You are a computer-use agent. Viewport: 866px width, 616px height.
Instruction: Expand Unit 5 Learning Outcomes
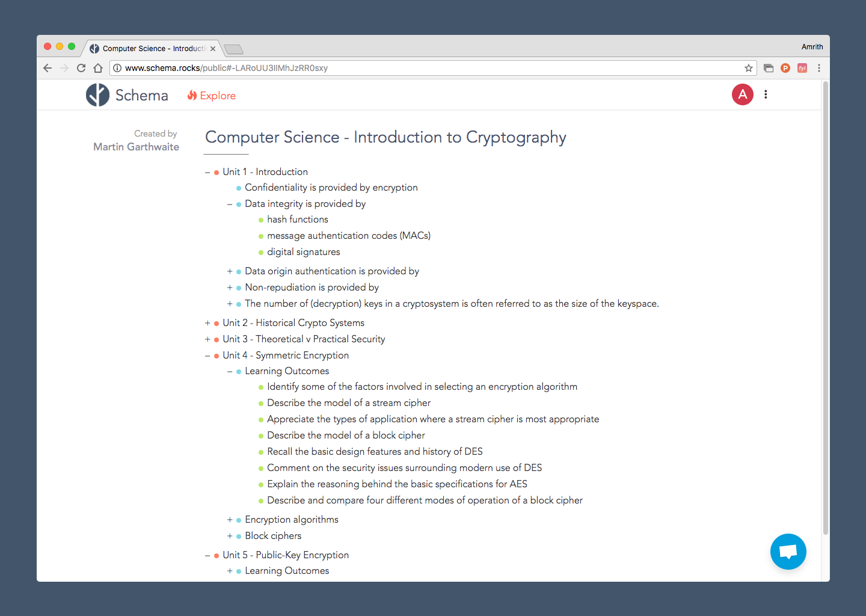pos(230,571)
